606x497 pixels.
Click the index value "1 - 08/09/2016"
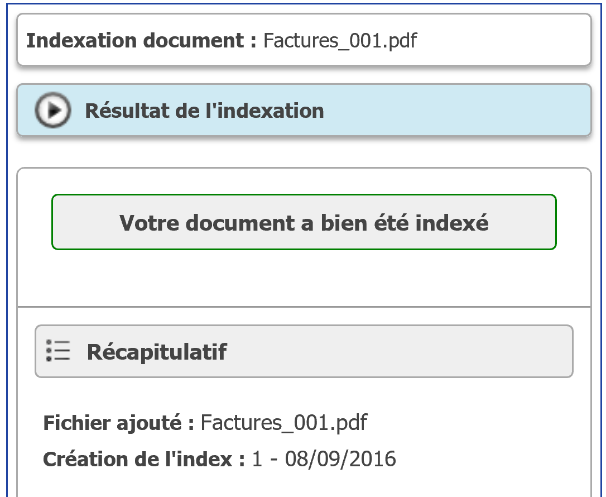323,460
